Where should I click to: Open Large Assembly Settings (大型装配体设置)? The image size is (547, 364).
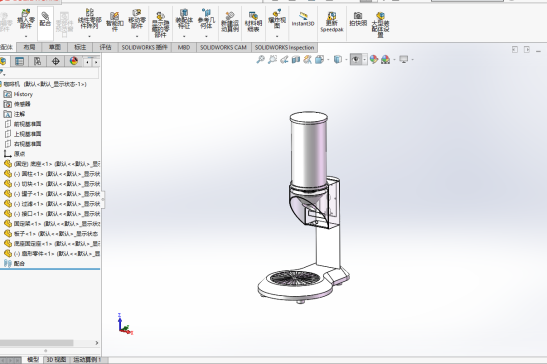click(380, 24)
